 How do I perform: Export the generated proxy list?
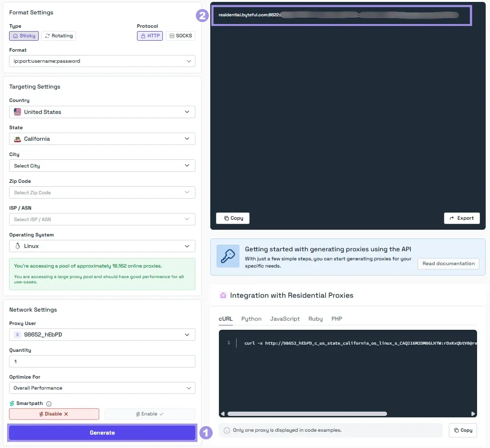click(462, 218)
